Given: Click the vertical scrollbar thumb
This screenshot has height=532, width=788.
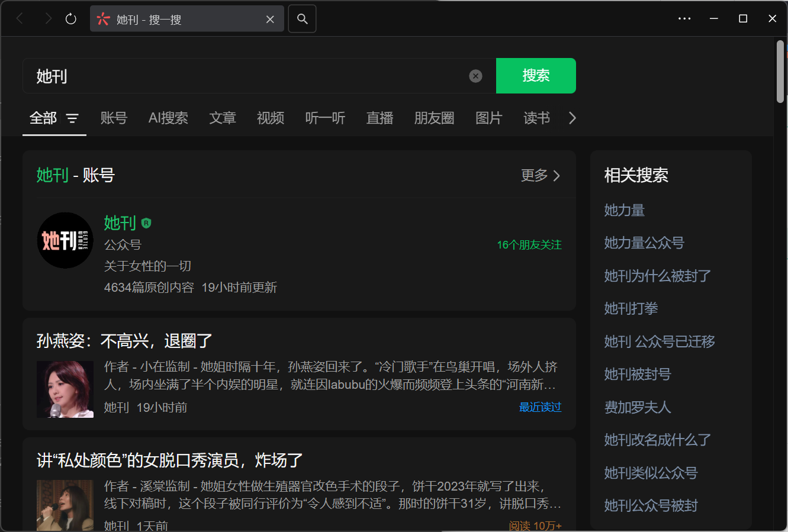Looking at the screenshot, I should pos(780,71).
